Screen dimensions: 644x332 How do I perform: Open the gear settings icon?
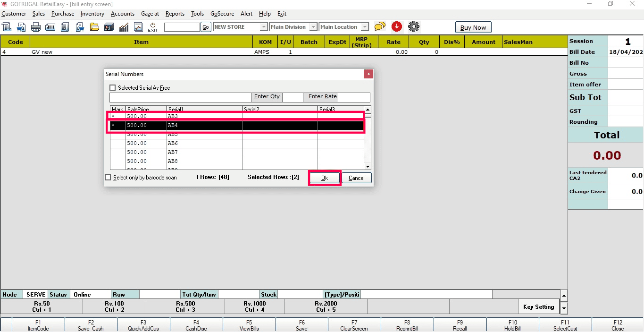coord(414,26)
